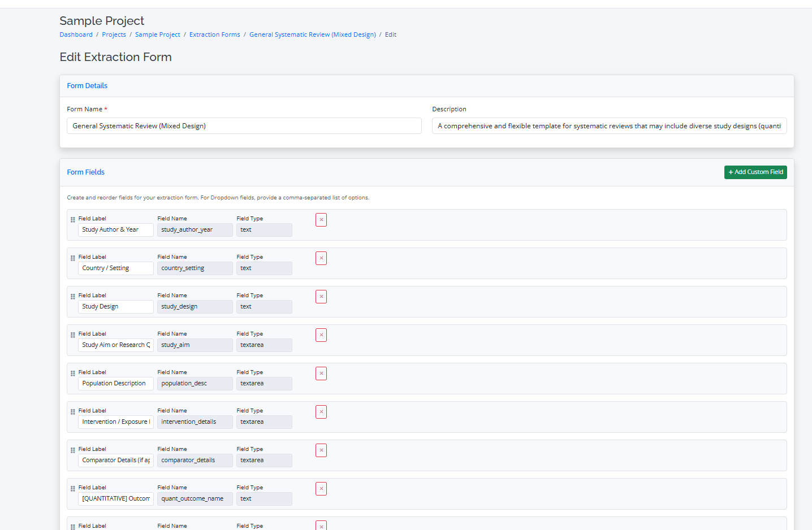Grab drag handle of Study Author & Year row
This screenshot has height=530, width=812.
[x=72, y=220]
